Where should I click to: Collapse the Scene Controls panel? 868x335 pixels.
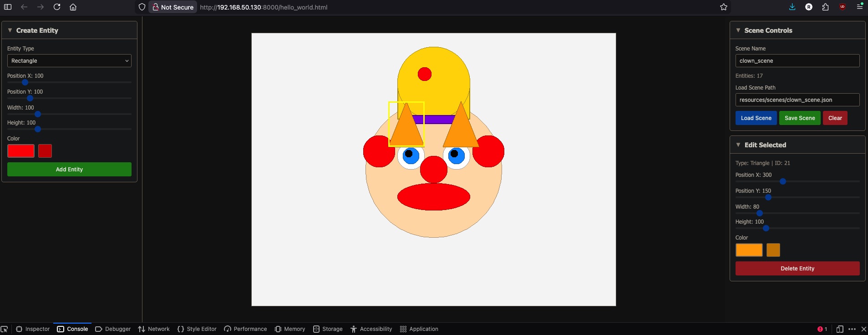[738, 30]
